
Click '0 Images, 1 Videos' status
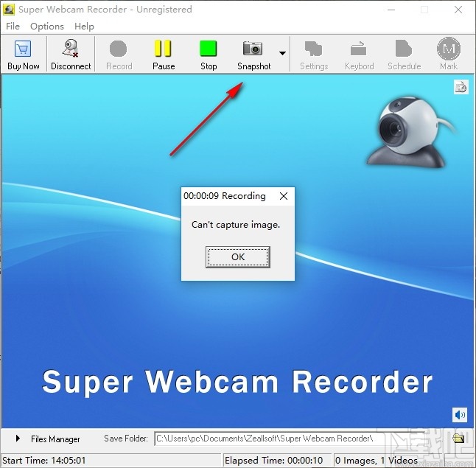[377, 461]
